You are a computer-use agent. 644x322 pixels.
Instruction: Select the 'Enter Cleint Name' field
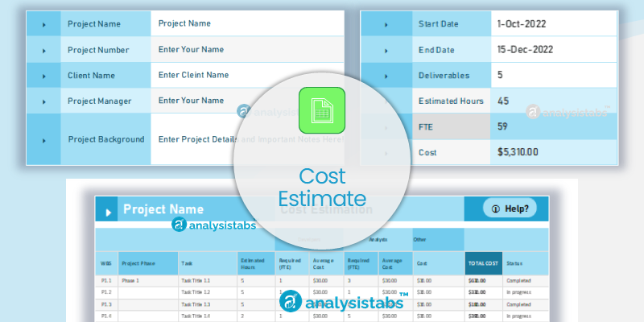click(x=247, y=75)
